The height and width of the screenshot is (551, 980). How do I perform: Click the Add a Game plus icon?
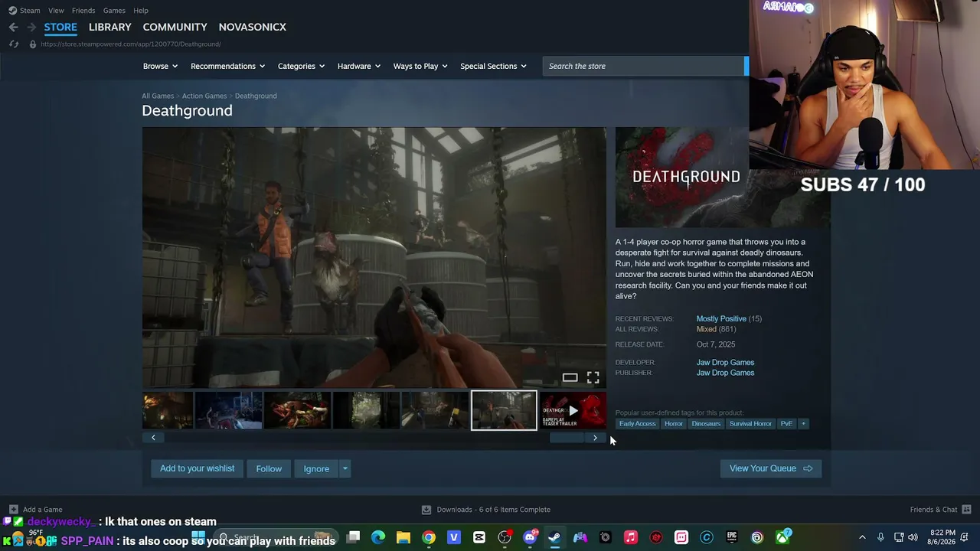point(13,510)
